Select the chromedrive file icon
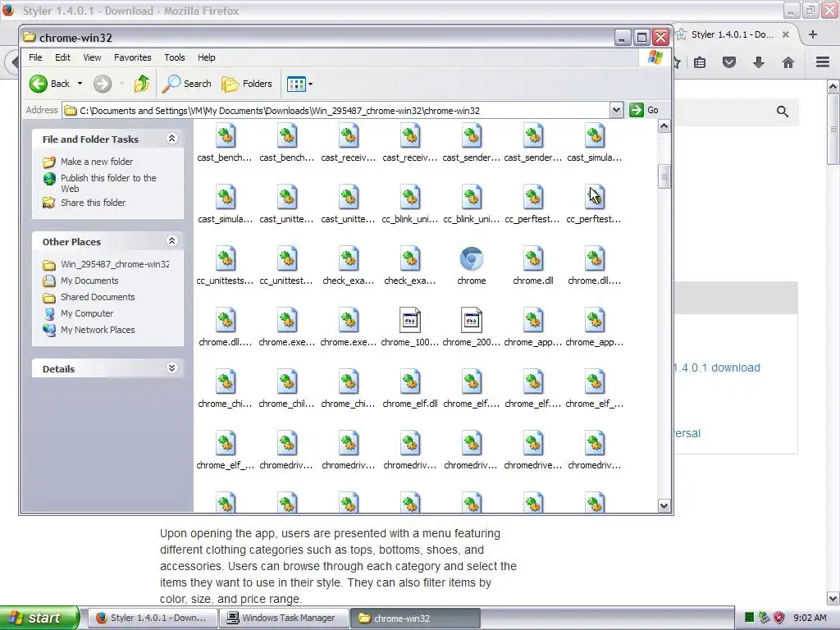This screenshot has width=840, height=630. click(x=533, y=444)
